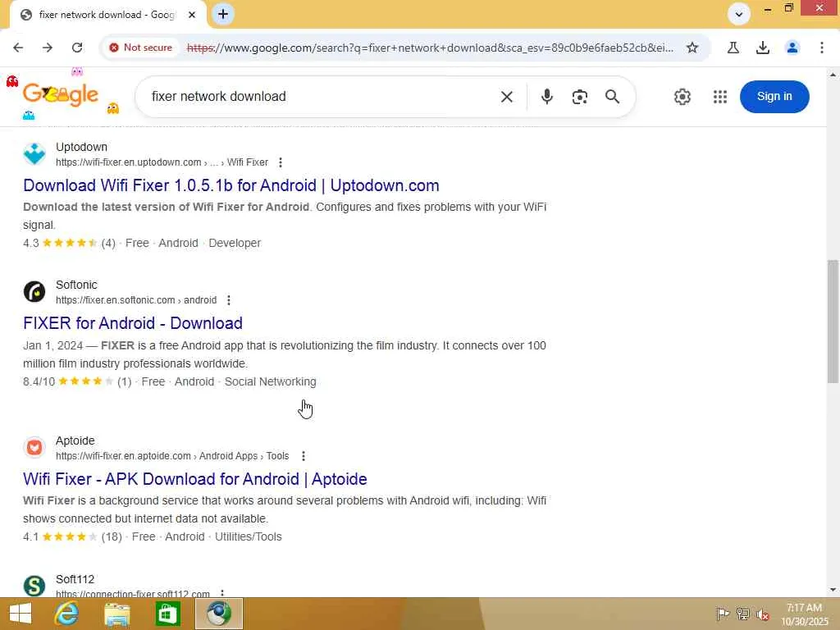Click the page vertical scrollbar thumb

[x=833, y=322]
